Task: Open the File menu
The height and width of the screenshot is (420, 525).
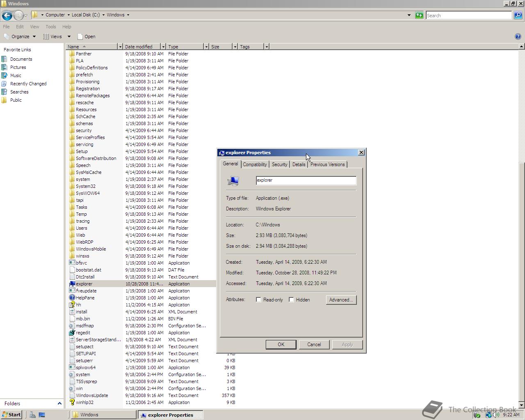Action: pos(6,27)
